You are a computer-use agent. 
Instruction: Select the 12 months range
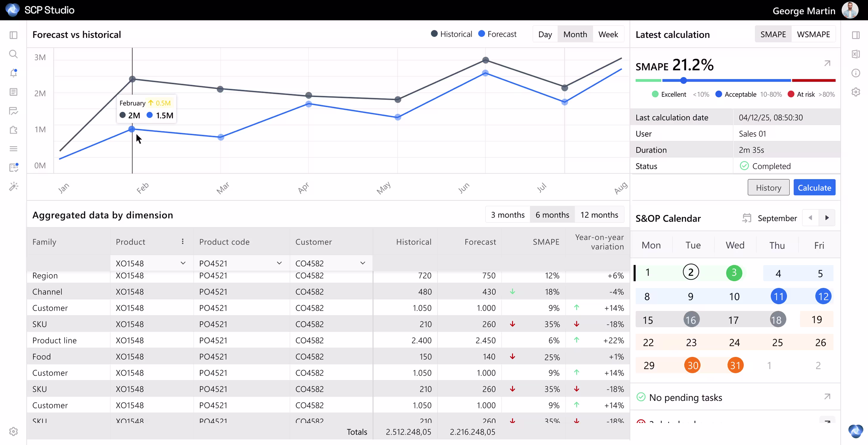pyautogui.click(x=599, y=215)
